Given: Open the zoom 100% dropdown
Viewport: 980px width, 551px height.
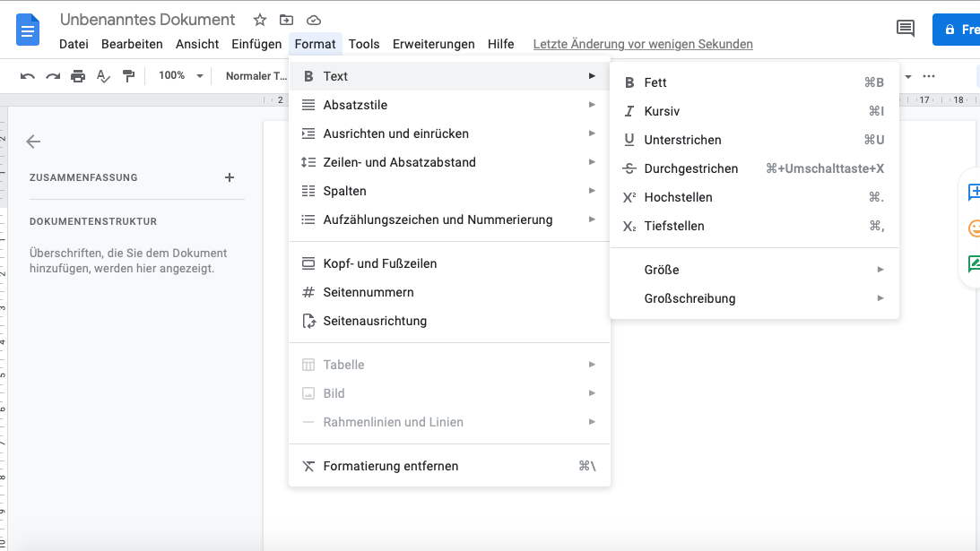Looking at the screenshot, I should pyautogui.click(x=181, y=76).
